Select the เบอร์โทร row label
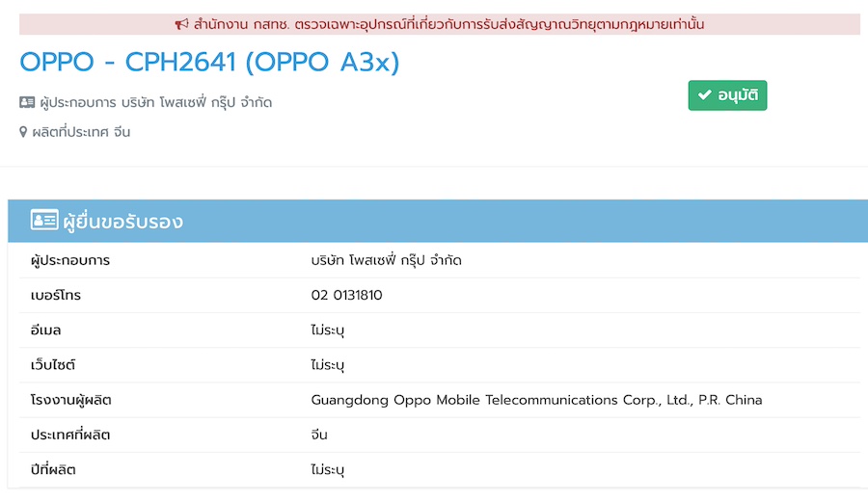The width and height of the screenshot is (868, 502). [x=56, y=296]
